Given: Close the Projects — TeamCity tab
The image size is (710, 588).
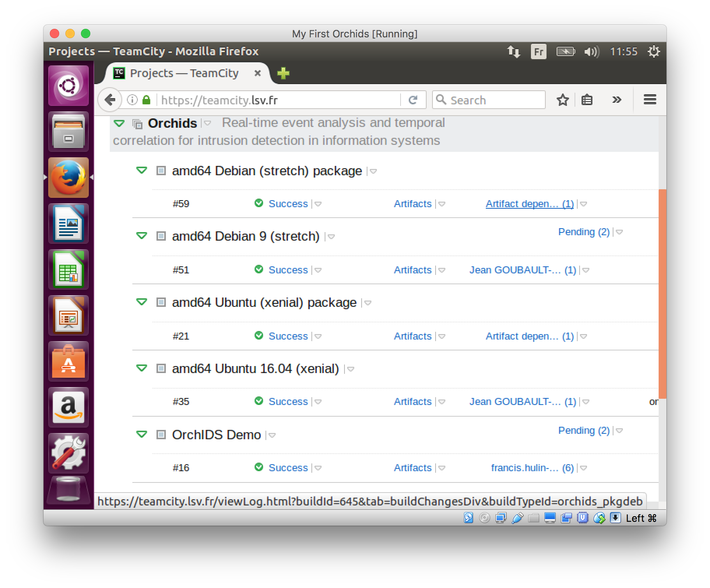Looking at the screenshot, I should [257, 73].
